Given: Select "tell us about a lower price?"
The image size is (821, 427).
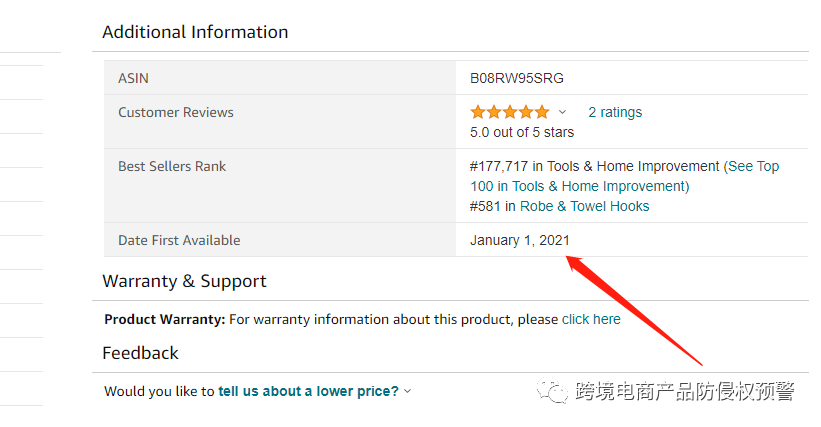Looking at the screenshot, I should 308,391.
